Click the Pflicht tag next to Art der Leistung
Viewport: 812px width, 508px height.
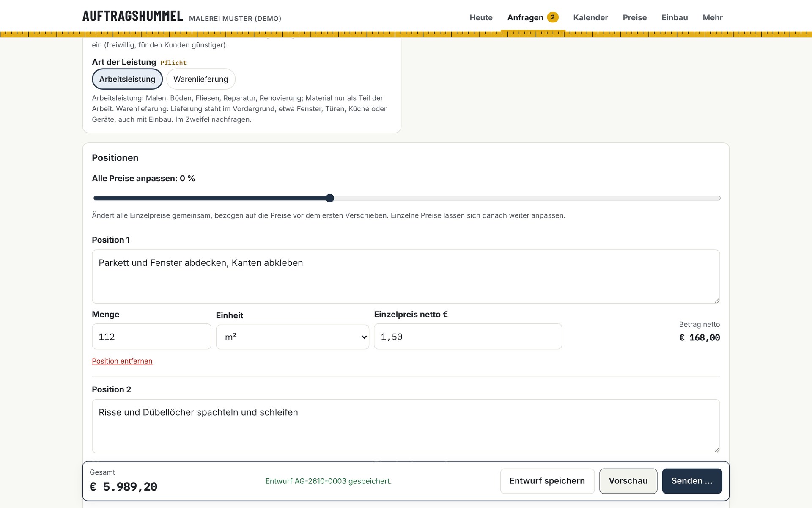[x=173, y=63]
